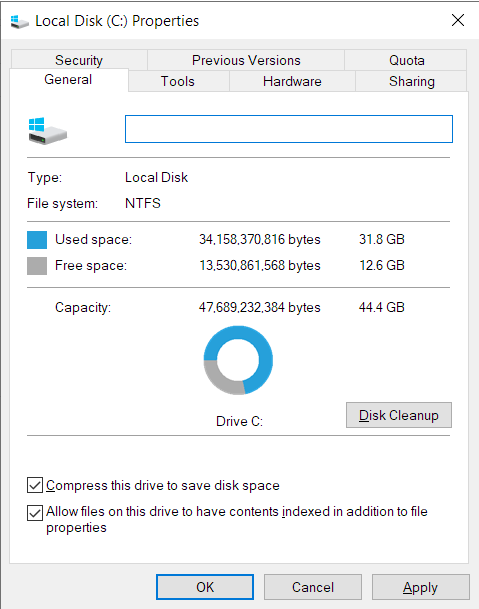This screenshot has height=609, width=479.
Task: Click the NTFS file system value
Action: tap(143, 203)
